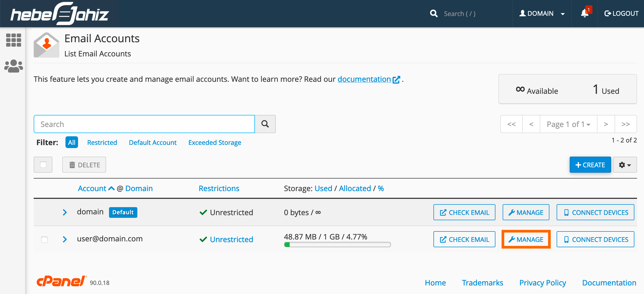Sort by Account column header
The height and width of the screenshot is (294, 644).
92,188
